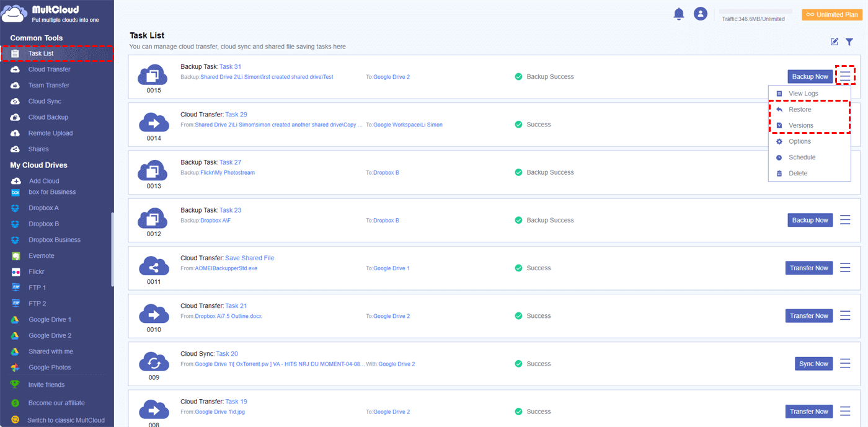The image size is (868, 427).
Task: Click the notification bell icon
Action: [x=679, y=14]
